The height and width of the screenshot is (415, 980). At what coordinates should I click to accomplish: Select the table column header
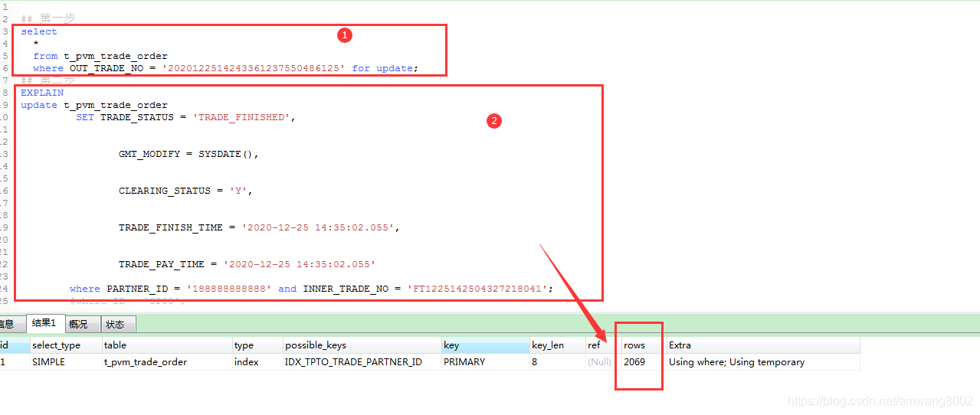tap(167, 345)
